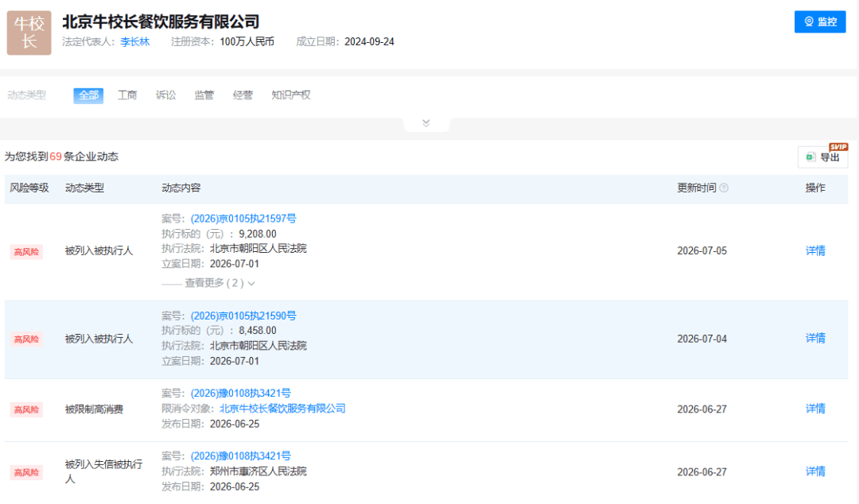This screenshot has width=859, height=504.
Task: Switch to the 诉讼 tab
Action: pyautogui.click(x=165, y=95)
